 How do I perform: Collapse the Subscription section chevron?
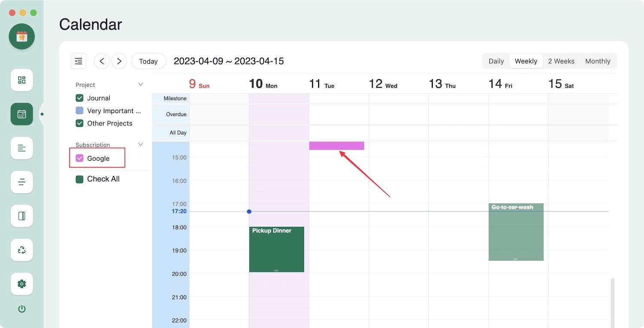pos(140,144)
